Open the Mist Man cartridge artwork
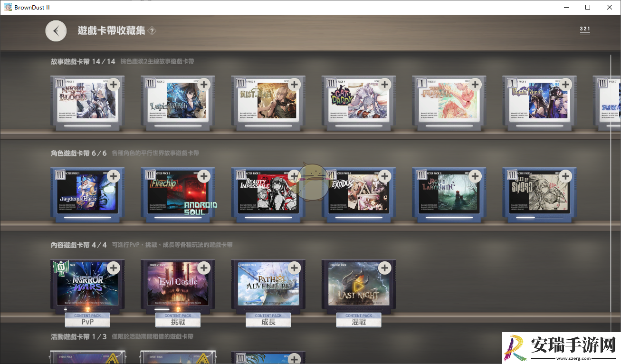The width and height of the screenshot is (621, 364). pyautogui.click(x=268, y=101)
